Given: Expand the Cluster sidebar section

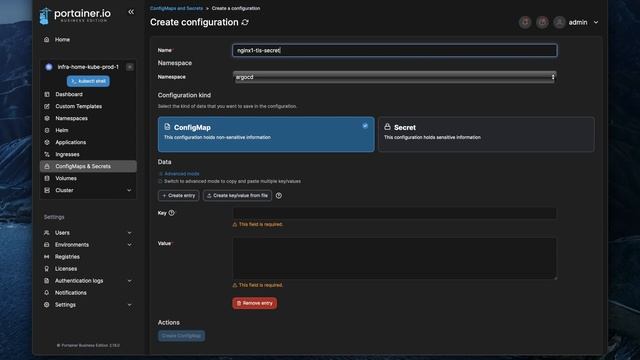Looking at the screenshot, I should coord(129,191).
